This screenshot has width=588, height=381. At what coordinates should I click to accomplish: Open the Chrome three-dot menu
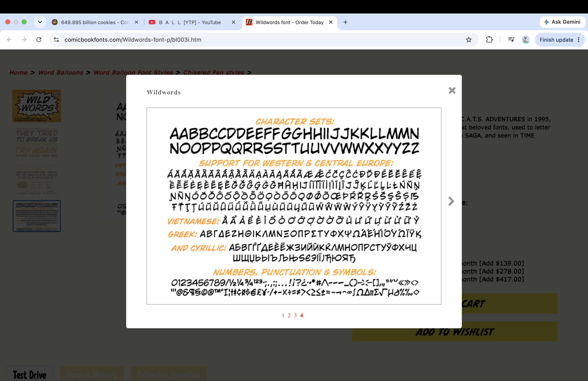pyautogui.click(x=579, y=40)
